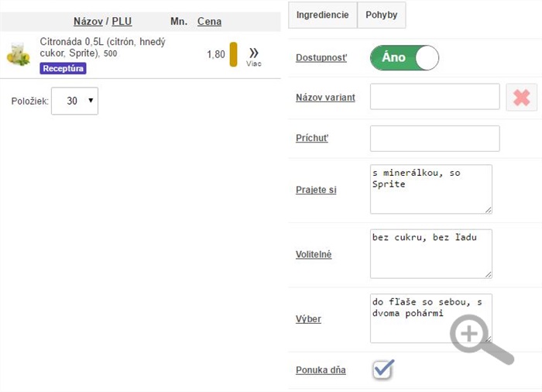Click the Prajete si text area
The height and width of the screenshot is (392, 542).
pos(431,189)
